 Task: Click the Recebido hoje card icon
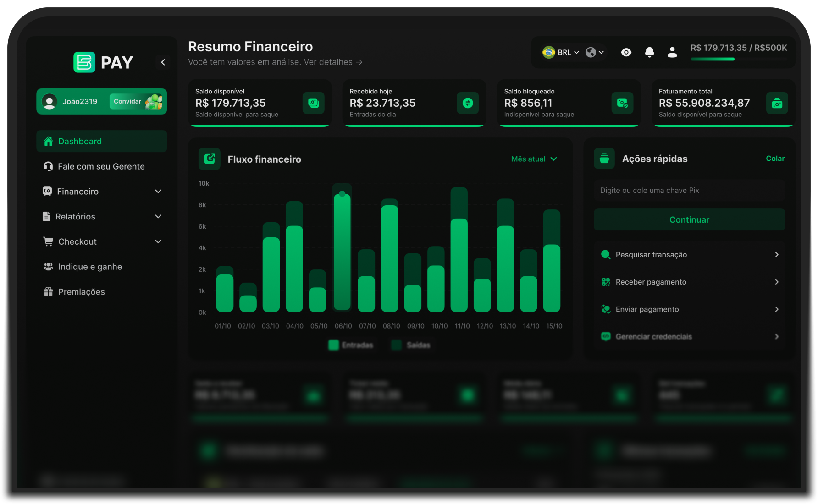pos(468,103)
